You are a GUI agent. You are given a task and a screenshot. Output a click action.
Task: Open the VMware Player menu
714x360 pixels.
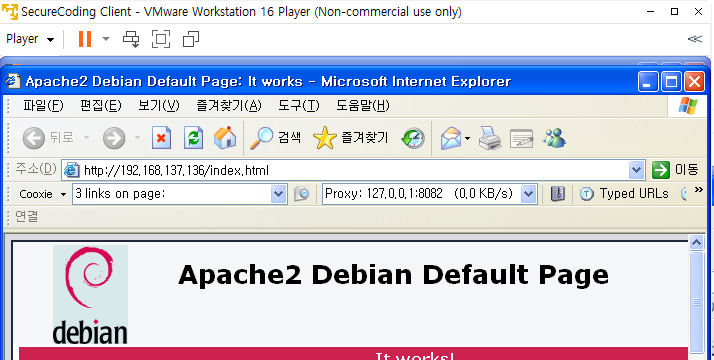pos(30,39)
